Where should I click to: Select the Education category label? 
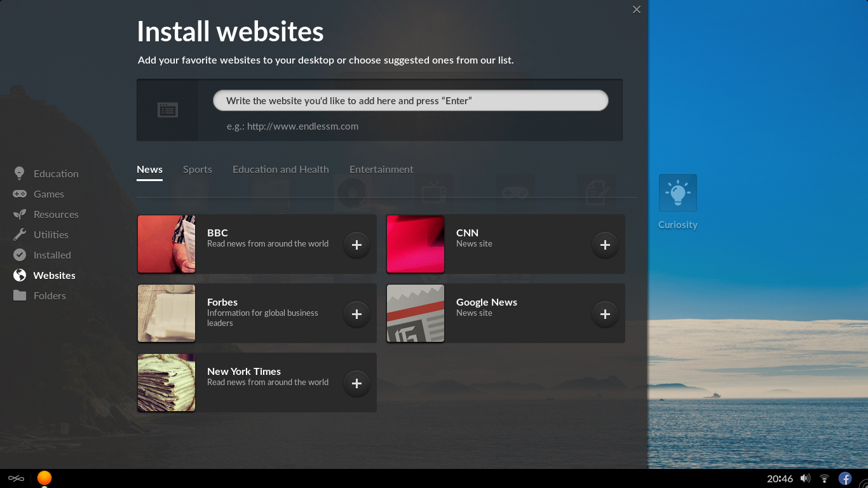pos(56,173)
